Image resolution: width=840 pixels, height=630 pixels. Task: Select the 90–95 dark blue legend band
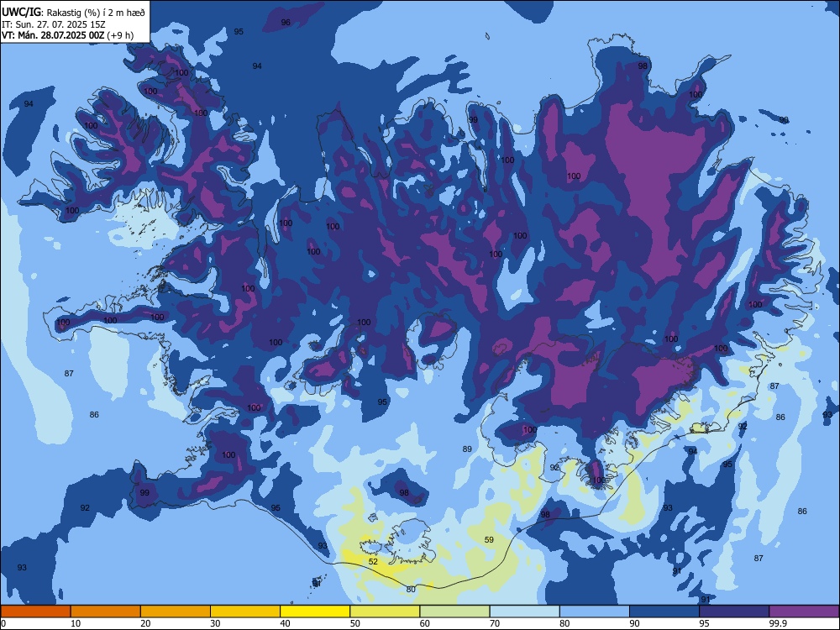tap(664, 612)
